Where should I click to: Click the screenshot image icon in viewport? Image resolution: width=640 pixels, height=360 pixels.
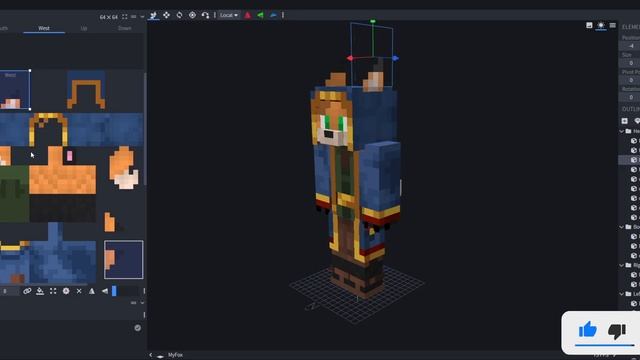tap(589, 25)
